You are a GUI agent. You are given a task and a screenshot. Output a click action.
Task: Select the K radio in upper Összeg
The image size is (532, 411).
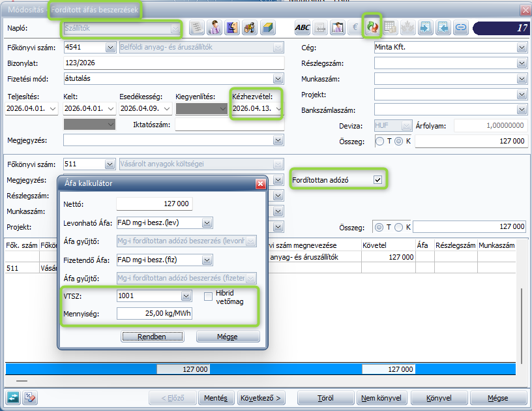(x=398, y=141)
